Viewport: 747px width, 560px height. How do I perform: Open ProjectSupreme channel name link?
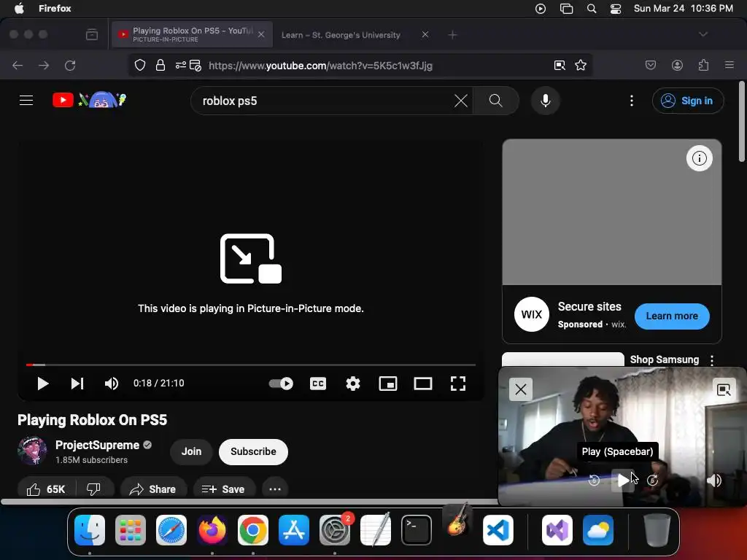click(x=97, y=446)
